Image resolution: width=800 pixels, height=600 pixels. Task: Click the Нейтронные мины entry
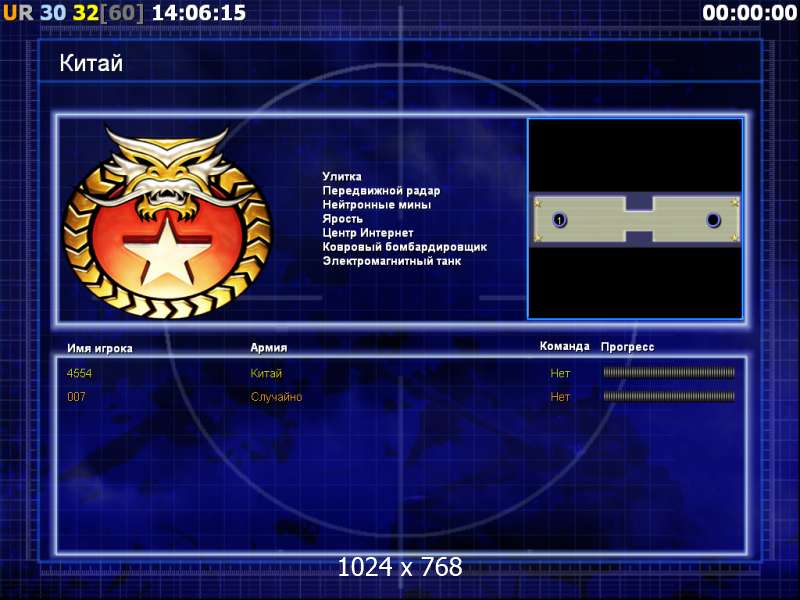(x=377, y=205)
